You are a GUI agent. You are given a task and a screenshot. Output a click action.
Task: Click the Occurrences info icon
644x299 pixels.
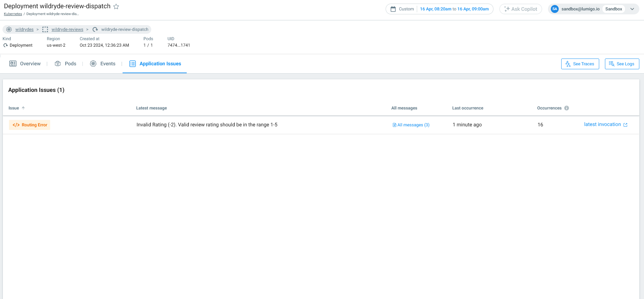point(567,108)
